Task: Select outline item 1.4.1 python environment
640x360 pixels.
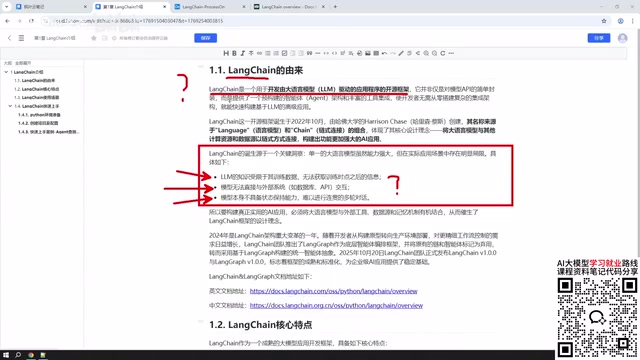Action: pos(39,115)
